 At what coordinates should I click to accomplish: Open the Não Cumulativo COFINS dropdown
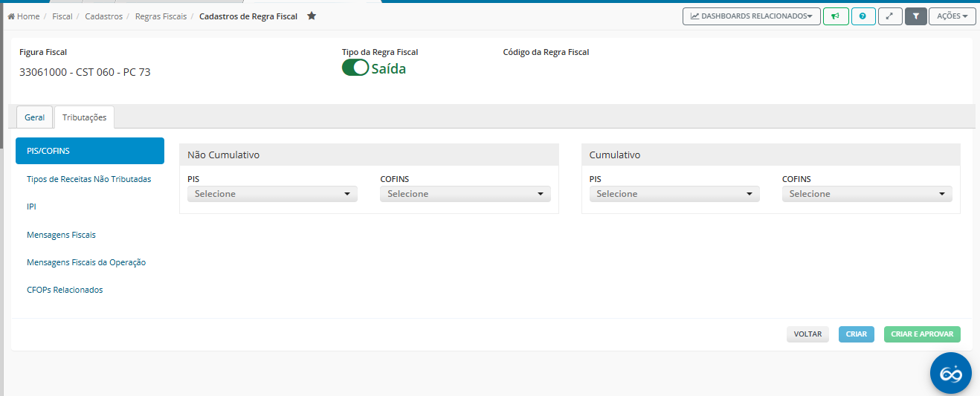click(x=465, y=194)
